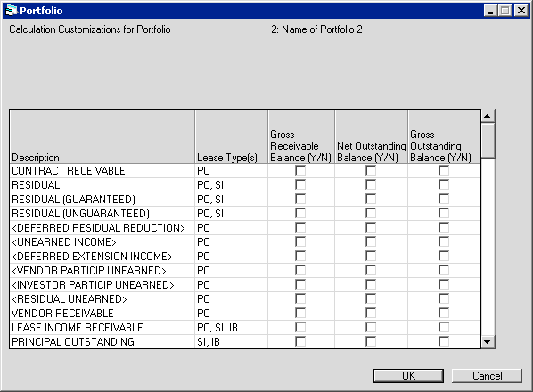Check Net Outstanding Balance for RESIDUAL row
The image size is (533, 392).
click(371, 184)
